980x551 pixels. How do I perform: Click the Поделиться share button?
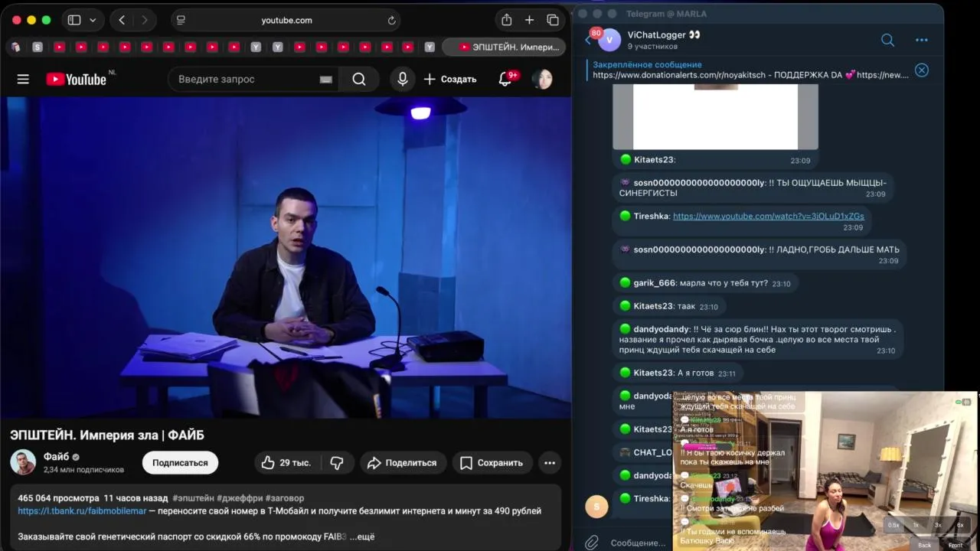pyautogui.click(x=401, y=462)
